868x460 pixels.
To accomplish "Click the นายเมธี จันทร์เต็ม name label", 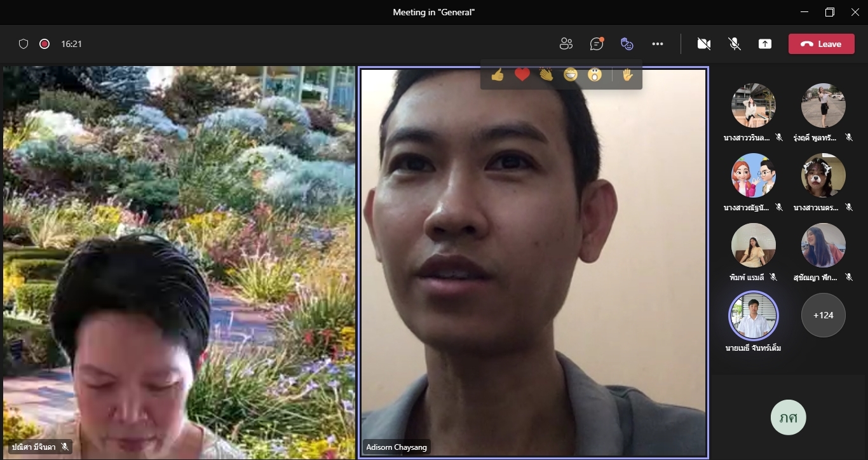I will click(754, 348).
